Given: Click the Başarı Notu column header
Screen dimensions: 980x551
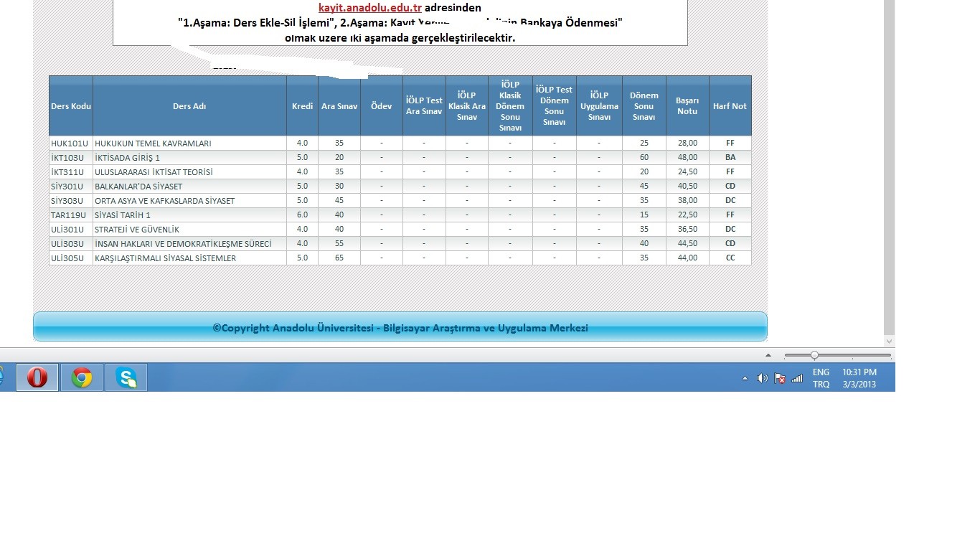Looking at the screenshot, I should coord(687,106).
